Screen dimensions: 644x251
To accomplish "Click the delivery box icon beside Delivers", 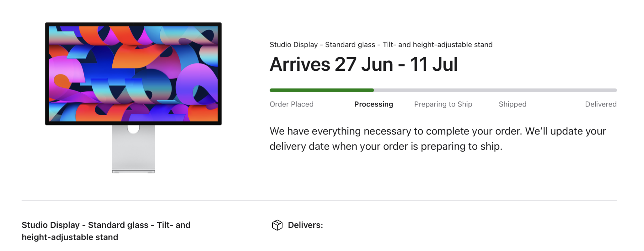I will click(x=277, y=225).
